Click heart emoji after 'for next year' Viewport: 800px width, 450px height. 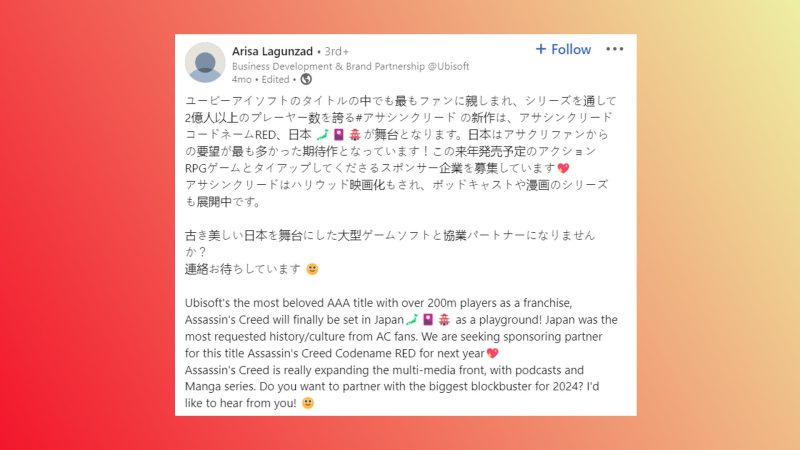point(492,353)
